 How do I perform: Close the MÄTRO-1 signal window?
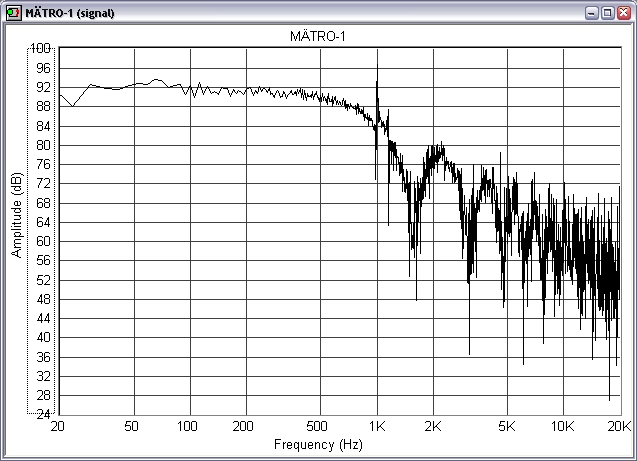(624, 13)
